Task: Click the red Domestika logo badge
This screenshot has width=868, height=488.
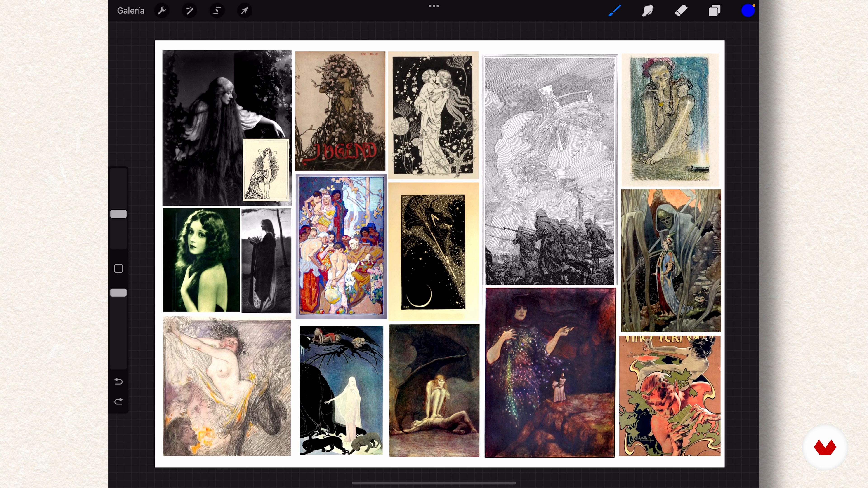Action: click(825, 447)
